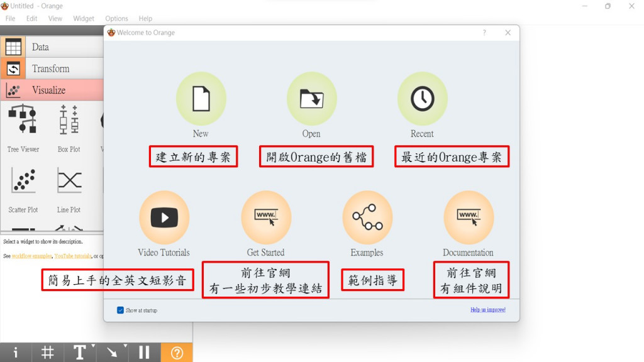The height and width of the screenshot is (362, 644).
Task: Click the info 'i' canvas toolbar icon
Action: (x=16, y=352)
